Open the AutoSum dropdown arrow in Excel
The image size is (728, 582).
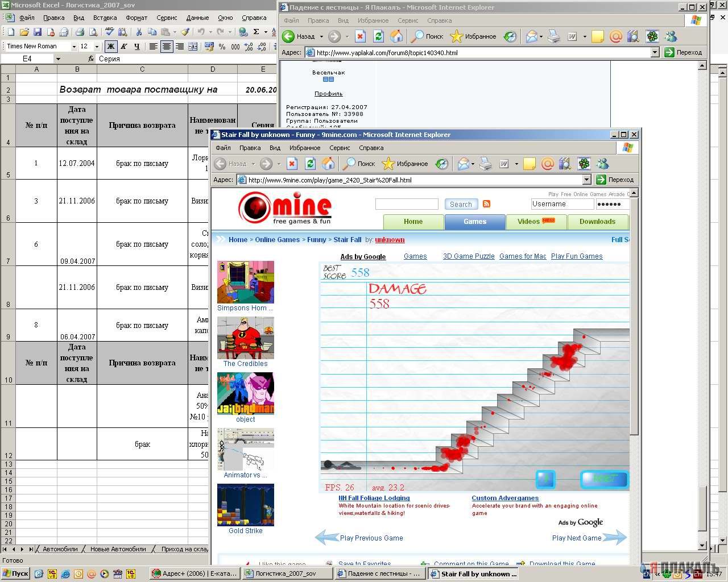point(266,32)
